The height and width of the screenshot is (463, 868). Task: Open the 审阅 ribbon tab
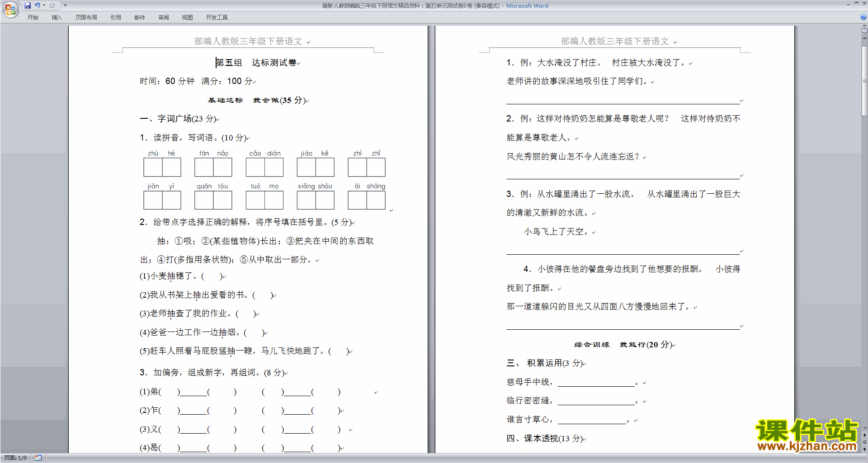(164, 18)
